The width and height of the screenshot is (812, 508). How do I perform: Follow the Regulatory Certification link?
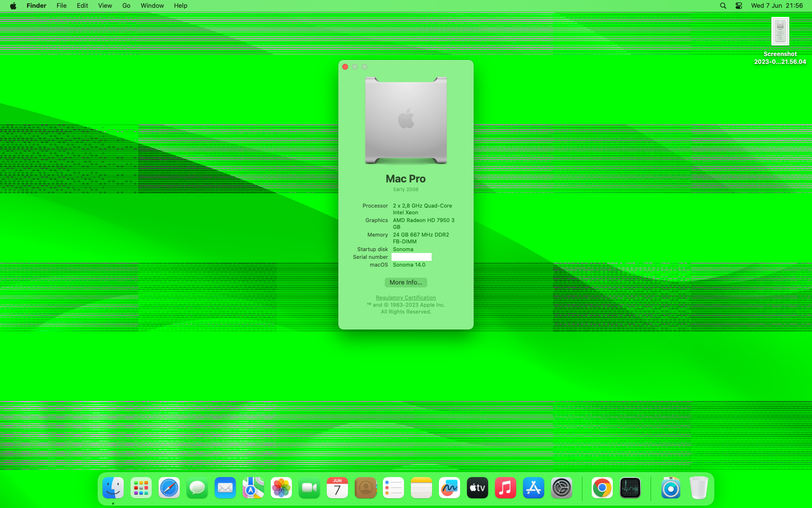406,298
